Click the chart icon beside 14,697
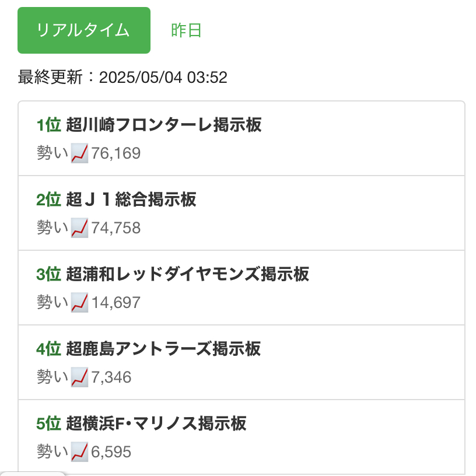The width and height of the screenshot is (476, 476). [79, 303]
